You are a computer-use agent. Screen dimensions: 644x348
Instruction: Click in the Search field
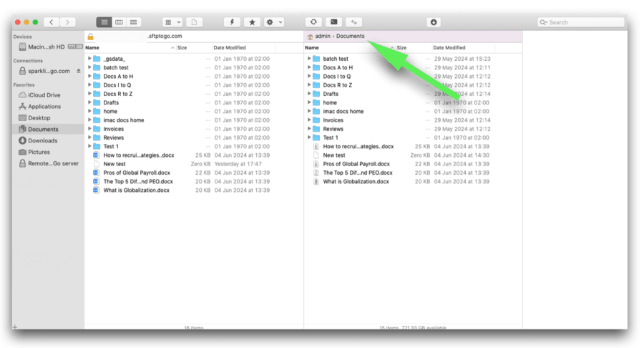click(581, 22)
